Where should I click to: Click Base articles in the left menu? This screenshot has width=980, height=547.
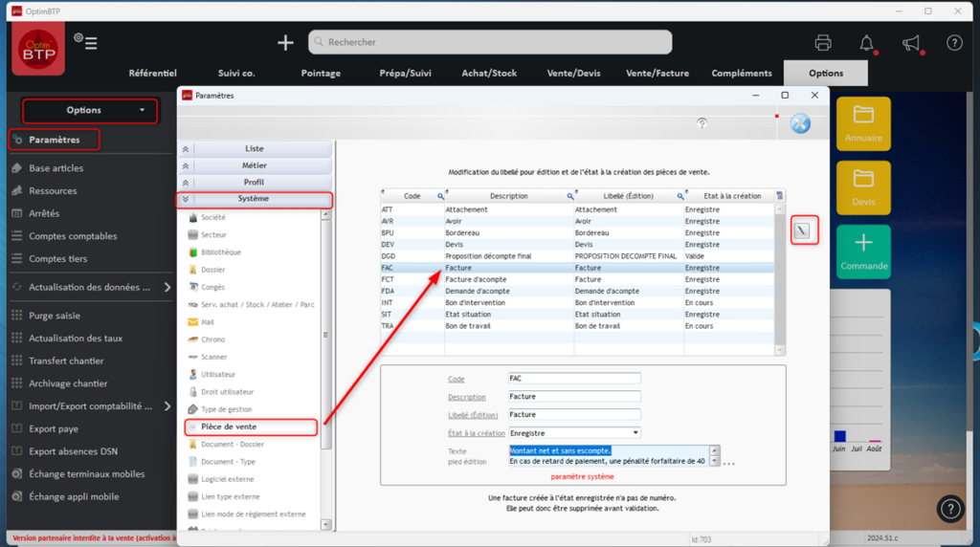tap(56, 168)
